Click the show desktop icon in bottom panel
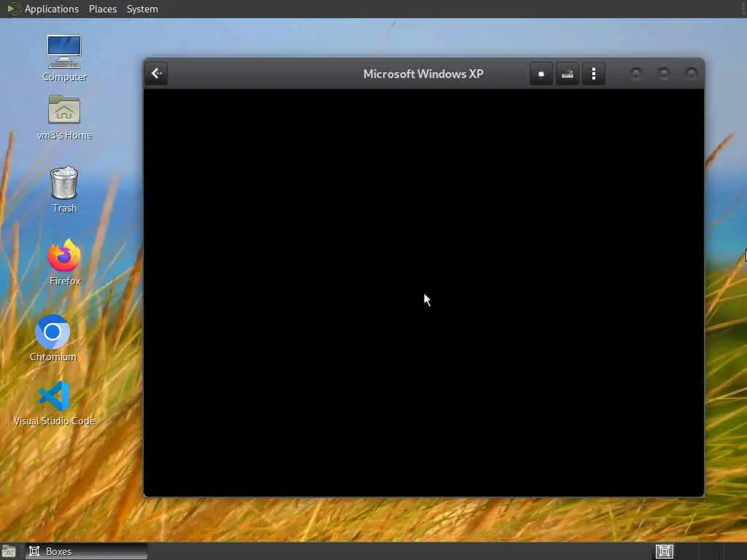 [9, 551]
